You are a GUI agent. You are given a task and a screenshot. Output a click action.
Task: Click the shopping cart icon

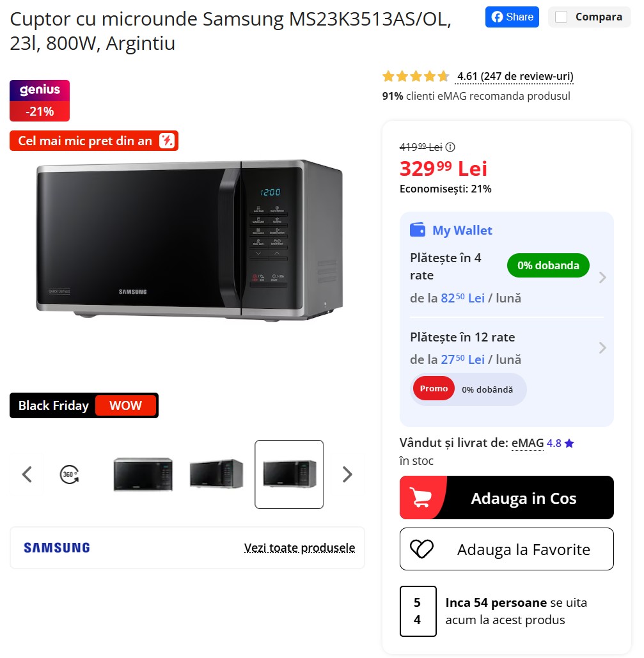(x=421, y=497)
